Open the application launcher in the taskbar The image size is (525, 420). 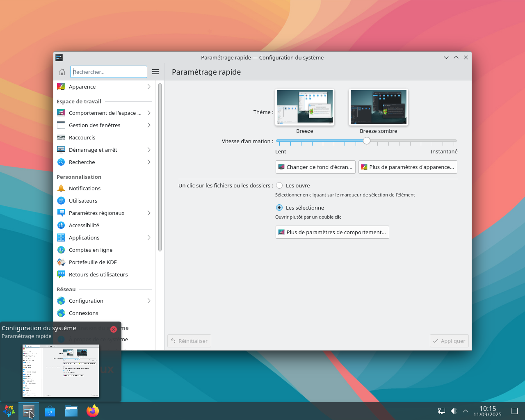9,411
